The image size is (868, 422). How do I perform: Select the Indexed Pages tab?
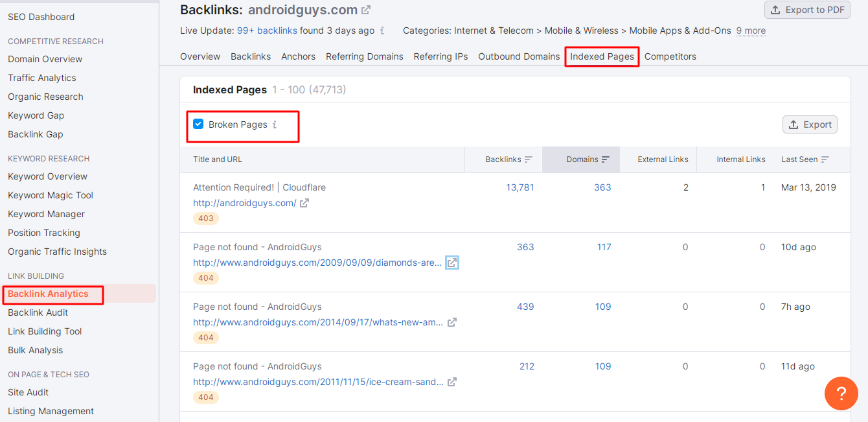point(602,56)
